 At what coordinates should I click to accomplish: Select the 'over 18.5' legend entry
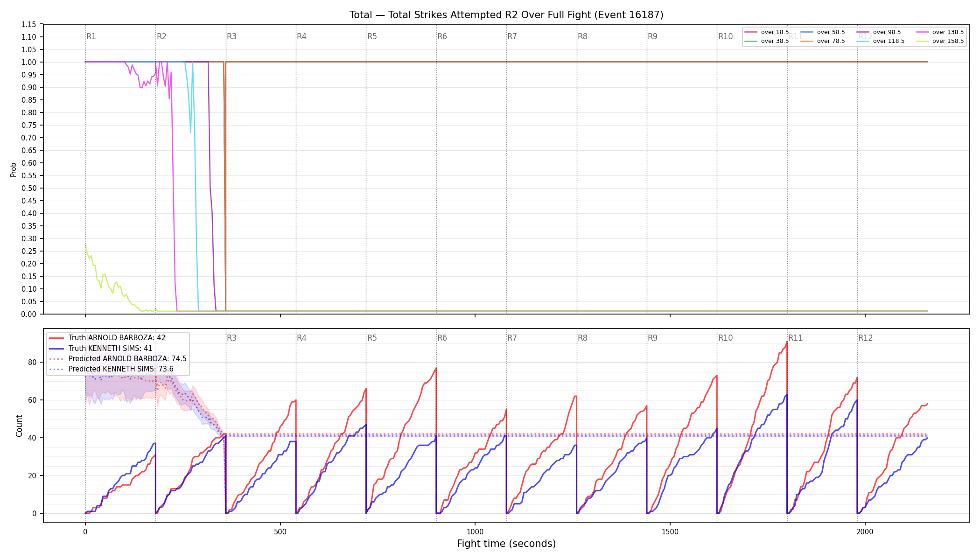767,32
